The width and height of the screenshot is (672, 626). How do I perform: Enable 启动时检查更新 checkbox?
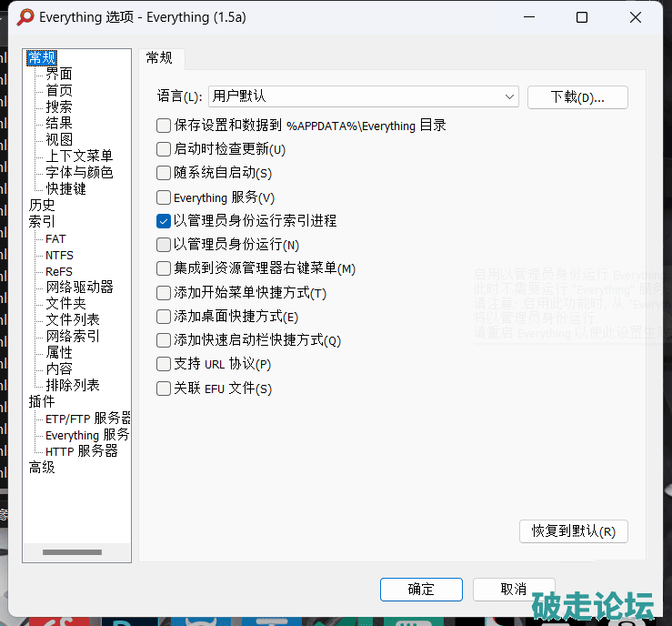pos(164,149)
